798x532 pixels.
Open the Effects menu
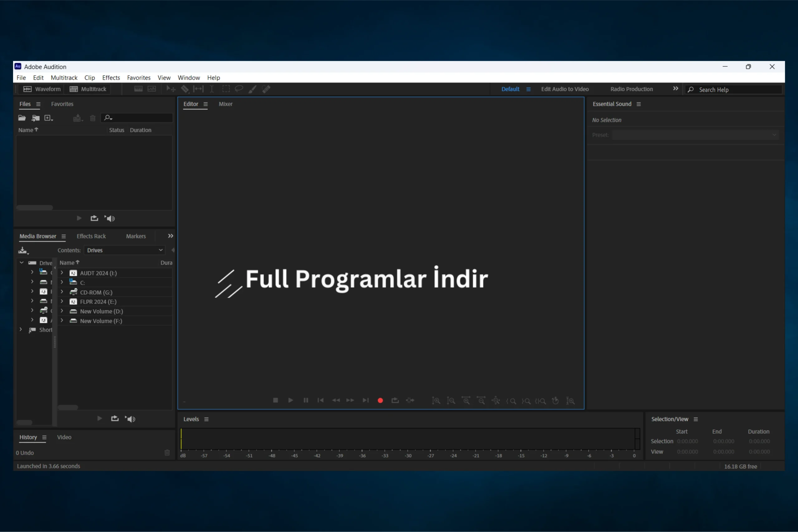(x=111, y=78)
